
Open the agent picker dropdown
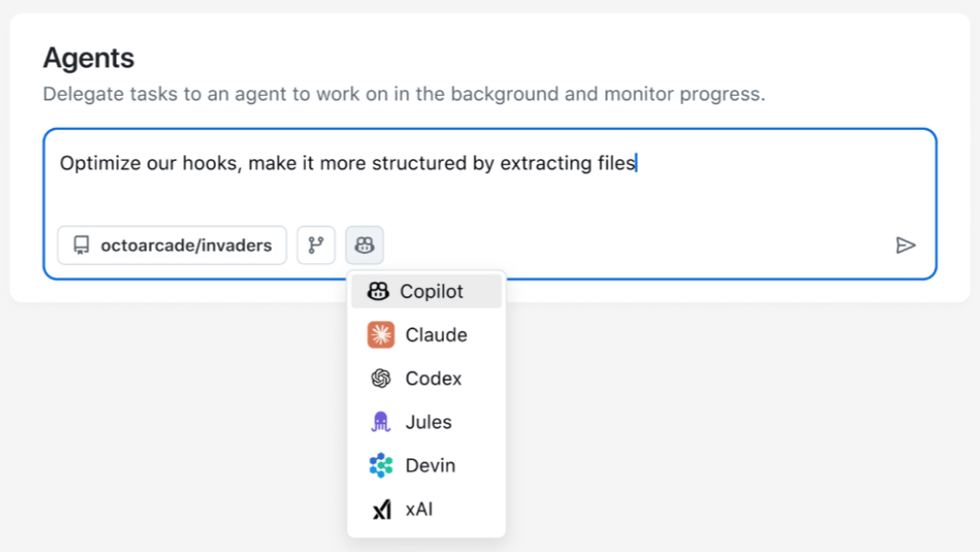tap(364, 245)
